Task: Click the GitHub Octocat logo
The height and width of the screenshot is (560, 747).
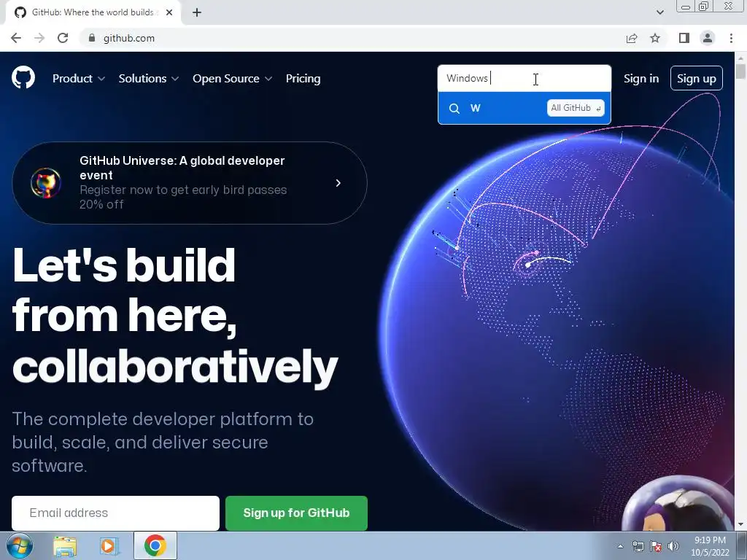Action: tap(23, 77)
